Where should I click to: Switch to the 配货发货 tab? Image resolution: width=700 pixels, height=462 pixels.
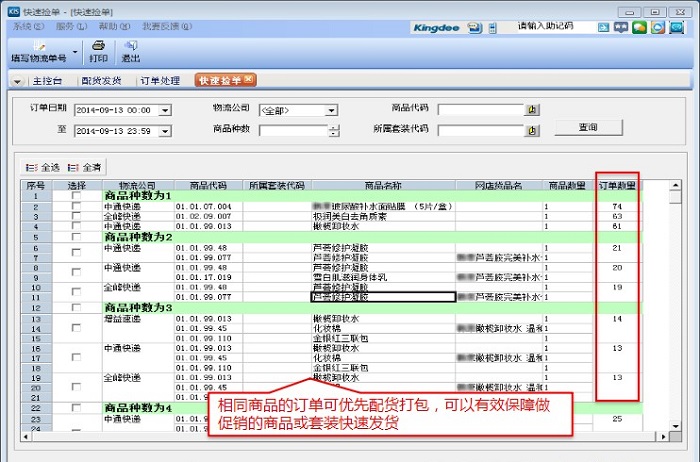pos(101,80)
